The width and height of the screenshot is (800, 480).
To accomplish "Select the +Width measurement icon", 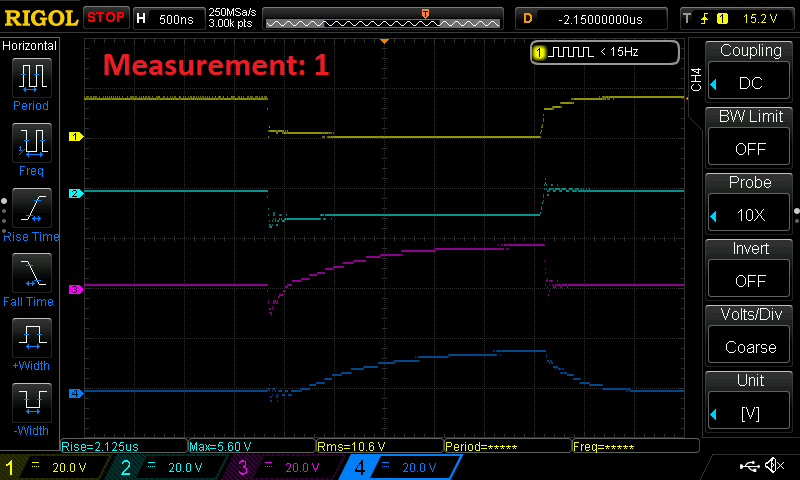I will [32, 337].
